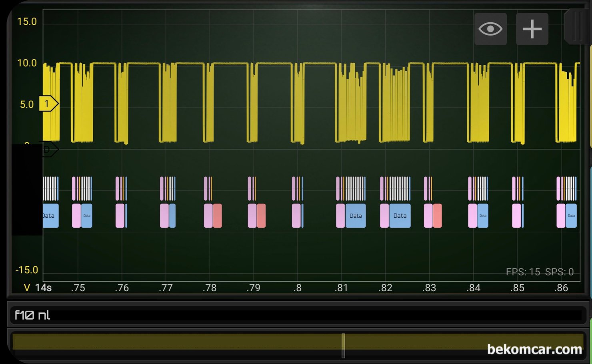Select the small Data block near .86

tap(571, 216)
